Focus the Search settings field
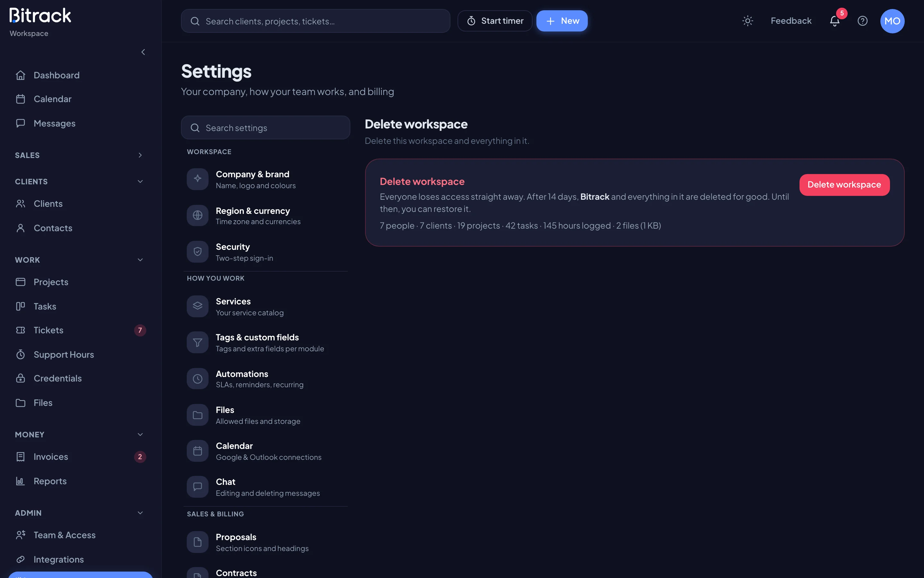This screenshot has height=578, width=924. click(x=265, y=128)
